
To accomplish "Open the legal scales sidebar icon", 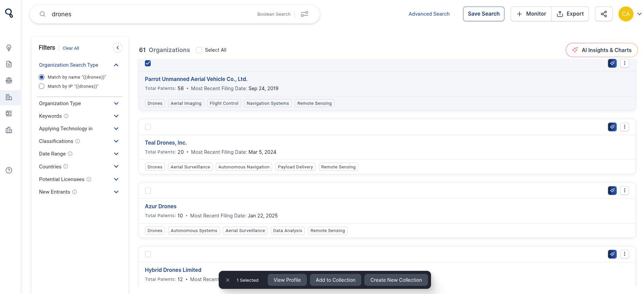I will pos(9,80).
